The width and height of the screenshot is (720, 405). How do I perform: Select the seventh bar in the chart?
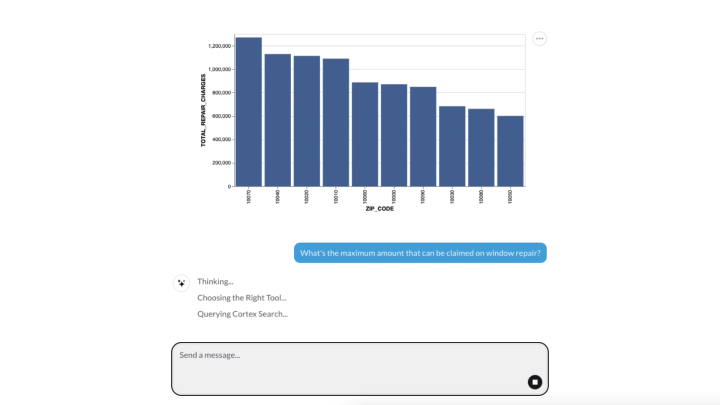tap(423, 137)
